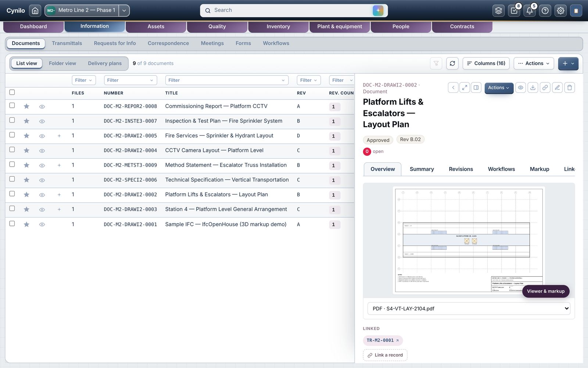Viewport: 588px width, 368px height.
Task: Expand the detail panel to fullscreen
Action: [465, 88]
